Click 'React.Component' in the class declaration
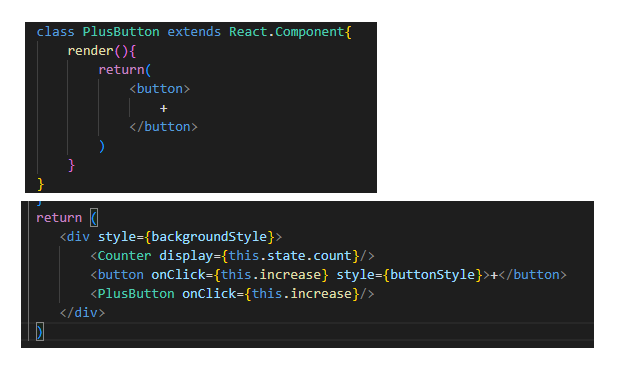Screen dimensions: 634x370 (x=286, y=32)
